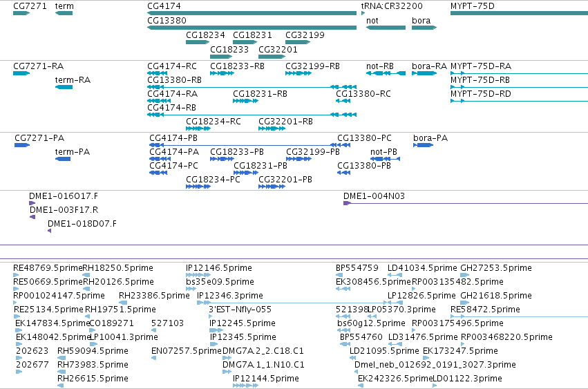Click the RH26615.5prime EST label
This screenshot has height=389, width=588.
(93, 379)
